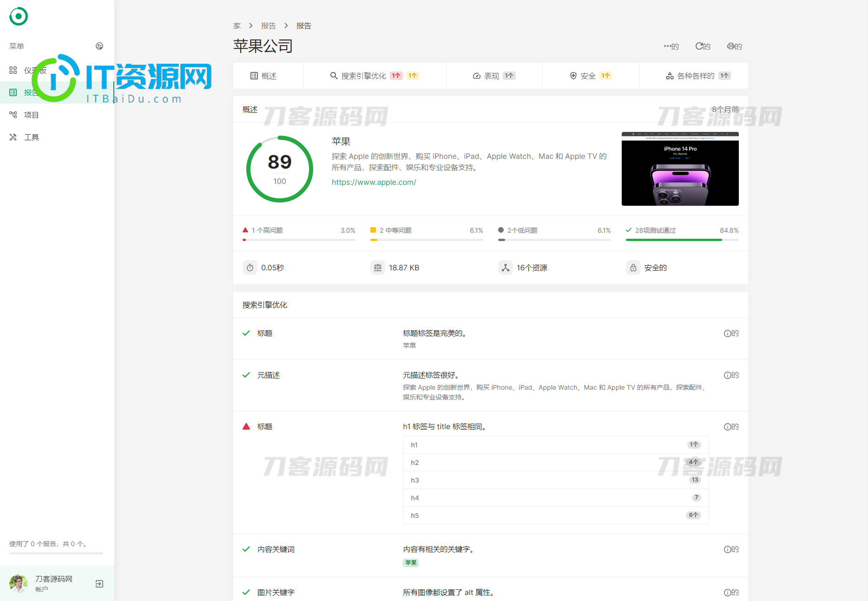Image resolution: width=868 pixels, height=601 pixels.
Task: Click the 2 中等问题 yellow square icon
Action: (373, 230)
